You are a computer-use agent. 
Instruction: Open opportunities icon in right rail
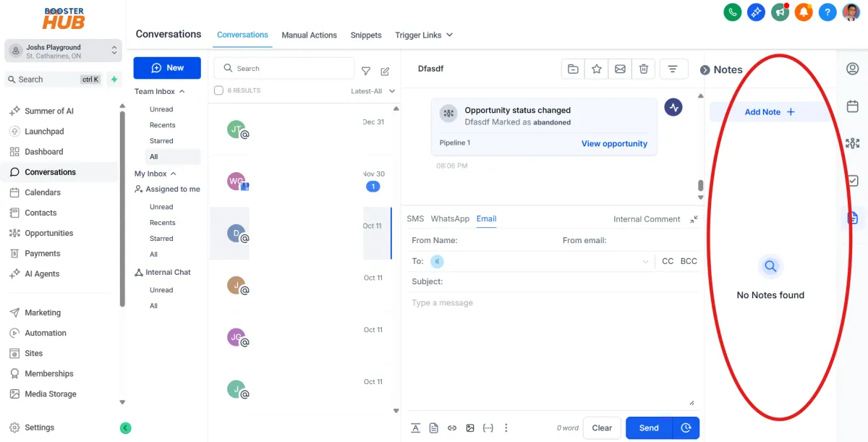(x=853, y=143)
